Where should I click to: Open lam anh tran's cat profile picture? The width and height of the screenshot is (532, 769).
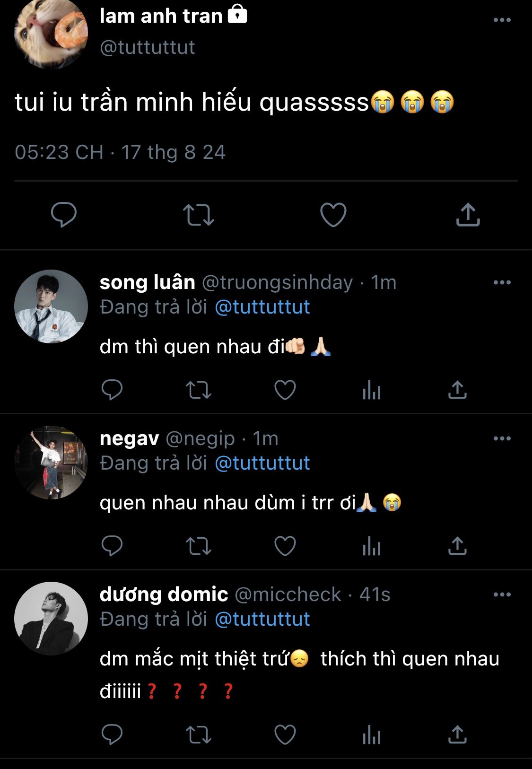tap(51, 33)
